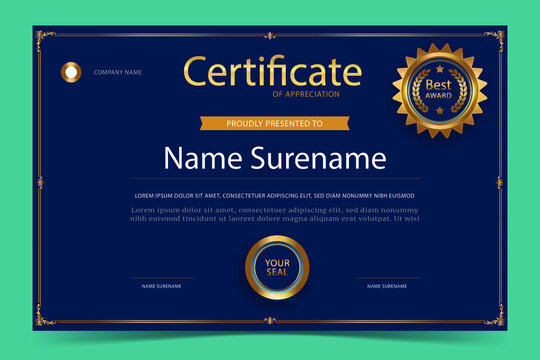Screen dimensions: 540x360
Task: Click the Best Award gold badge
Action: coord(440,91)
